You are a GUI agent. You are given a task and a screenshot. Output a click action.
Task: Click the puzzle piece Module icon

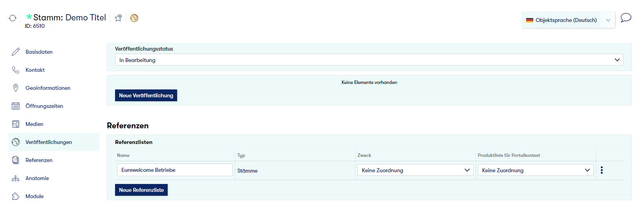click(x=16, y=196)
